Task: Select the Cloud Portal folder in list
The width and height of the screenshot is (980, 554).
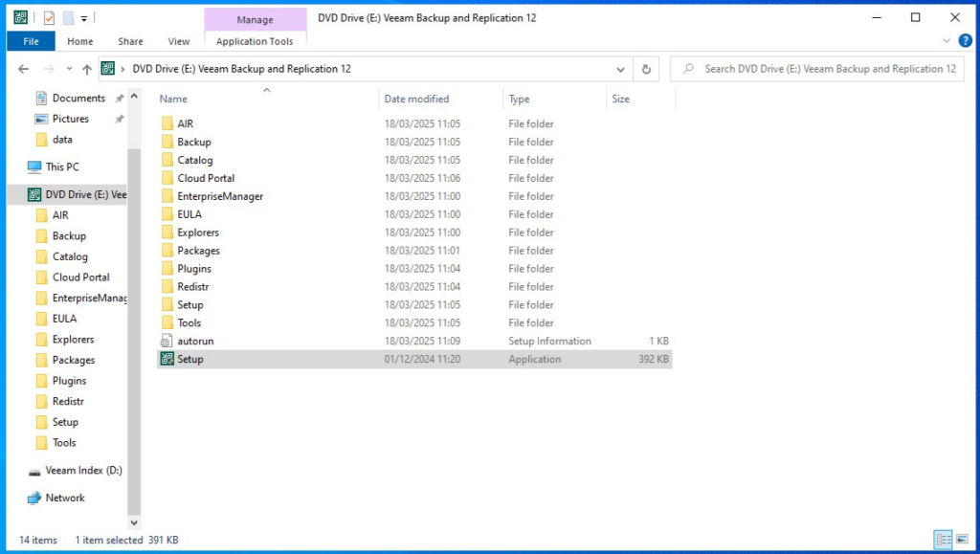Action: pos(206,178)
